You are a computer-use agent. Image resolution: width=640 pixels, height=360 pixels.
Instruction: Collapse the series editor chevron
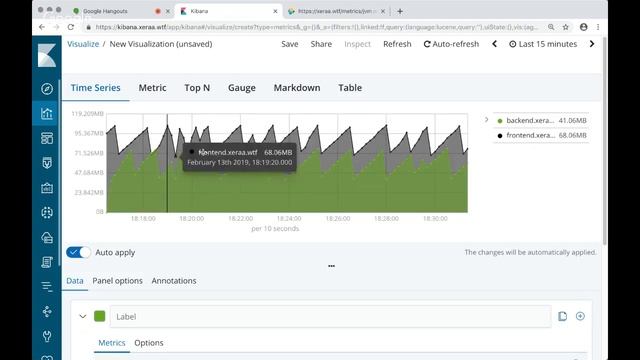pos(82,316)
